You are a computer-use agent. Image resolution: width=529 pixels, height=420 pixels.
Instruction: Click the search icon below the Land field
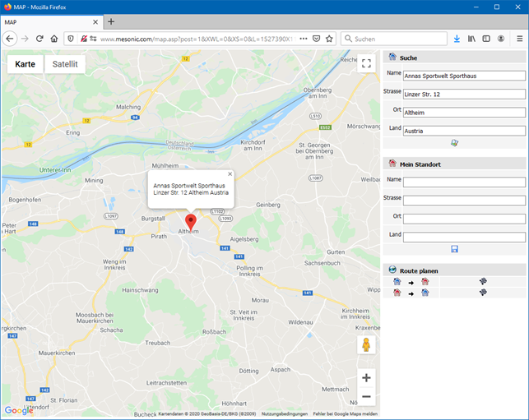(454, 143)
